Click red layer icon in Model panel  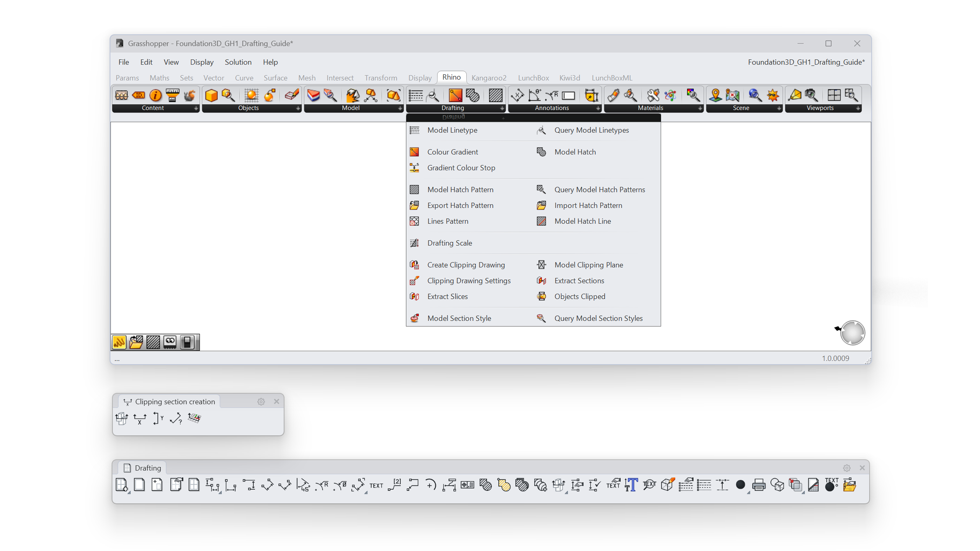(313, 95)
